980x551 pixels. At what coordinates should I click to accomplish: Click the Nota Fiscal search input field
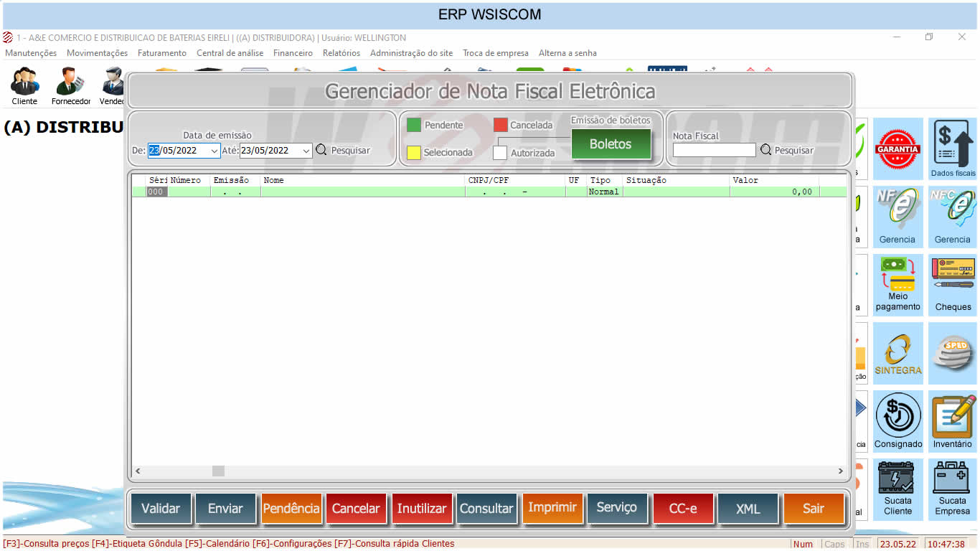[714, 150]
